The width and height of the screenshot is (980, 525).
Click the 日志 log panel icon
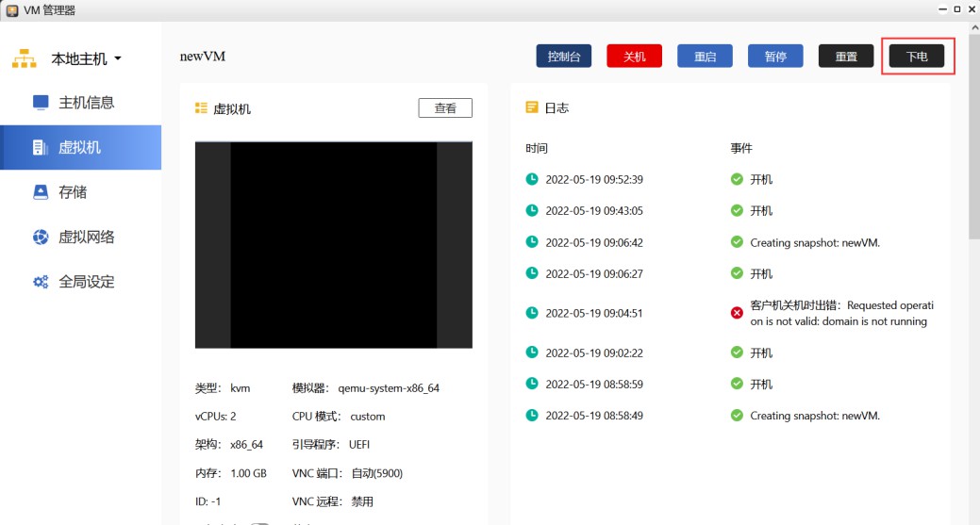[532, 108]
